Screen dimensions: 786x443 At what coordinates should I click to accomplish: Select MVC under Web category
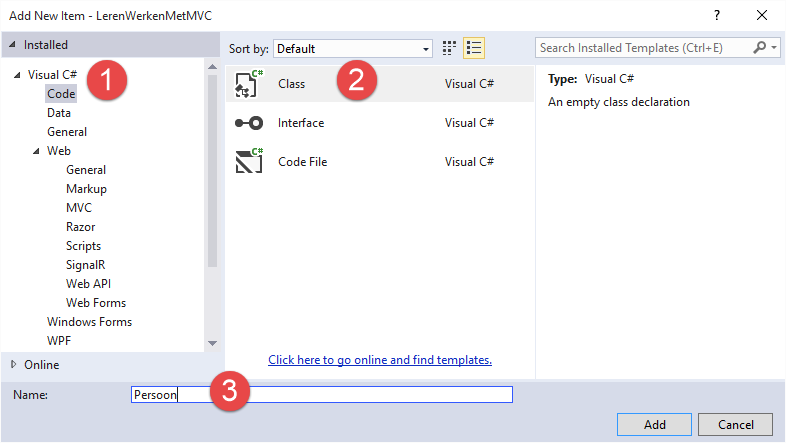click(79, 208)
